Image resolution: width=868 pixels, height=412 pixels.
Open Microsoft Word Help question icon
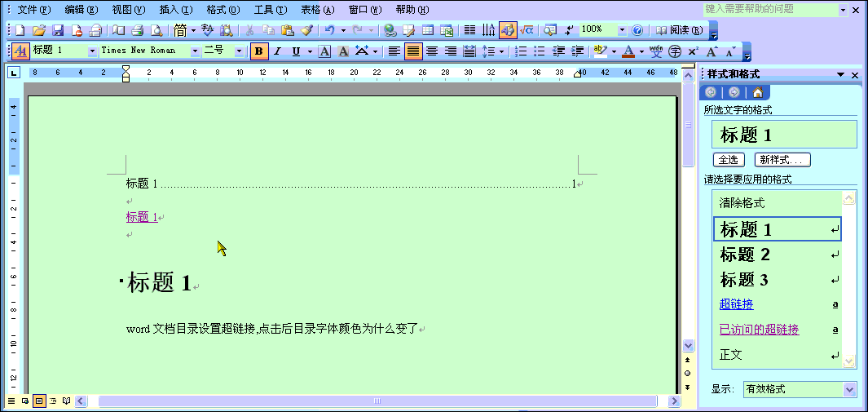(x=637, y=30)
